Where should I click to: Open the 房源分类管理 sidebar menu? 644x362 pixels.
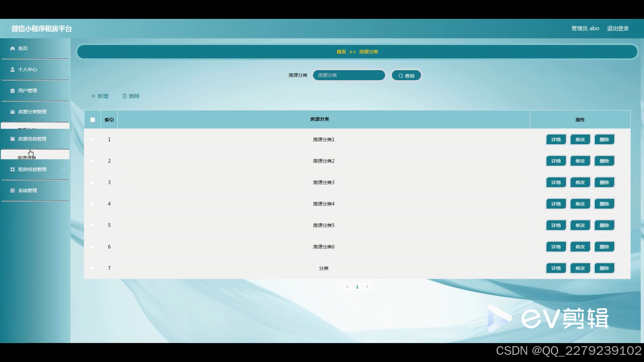point(35,111)
